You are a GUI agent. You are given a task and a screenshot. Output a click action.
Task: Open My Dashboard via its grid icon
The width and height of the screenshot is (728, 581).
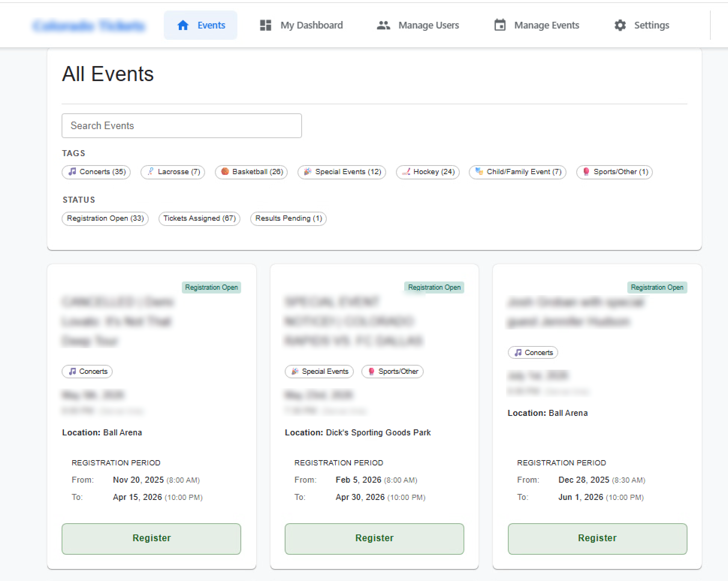tap(265, 25)
